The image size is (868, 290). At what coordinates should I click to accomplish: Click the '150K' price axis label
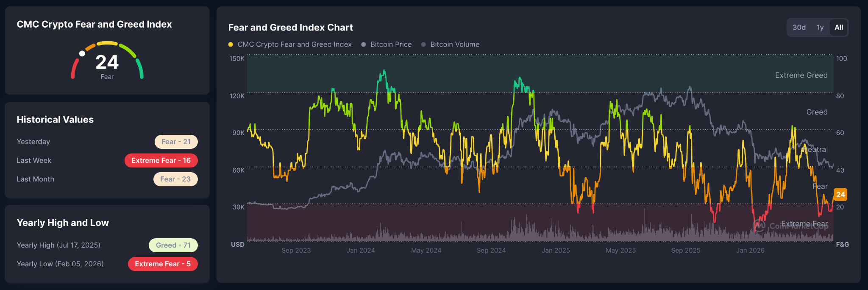coord(237,59)
